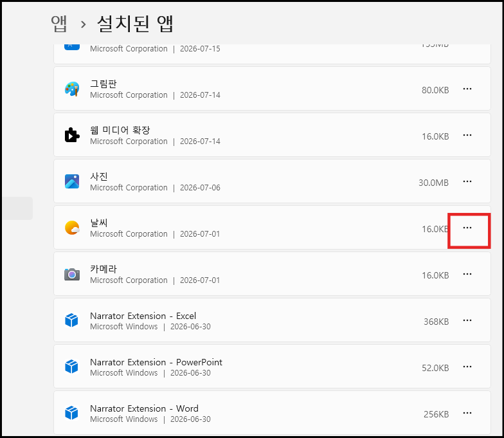Image resolution: width=504 pixels, height=438 pixels.
Task: Click the 그림판 paint palette icon
Action: (72, 89)
